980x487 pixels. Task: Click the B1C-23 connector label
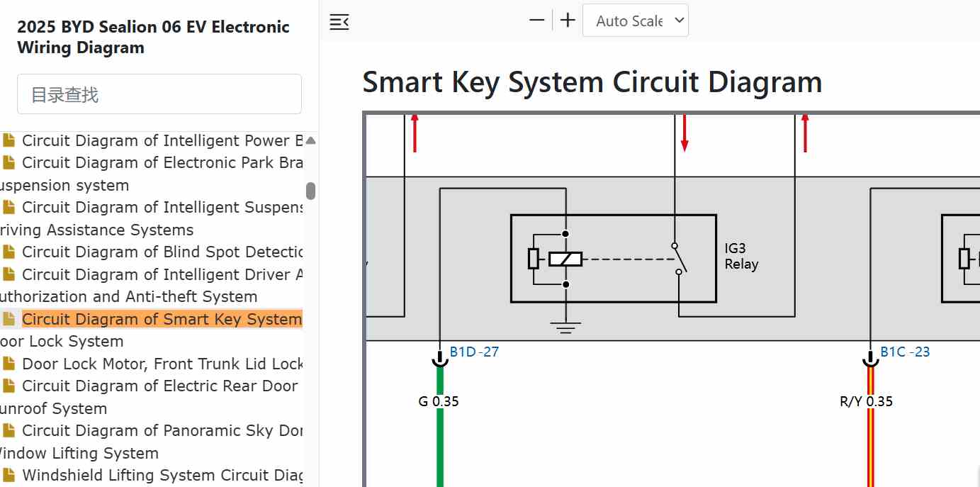coord(905,352)
